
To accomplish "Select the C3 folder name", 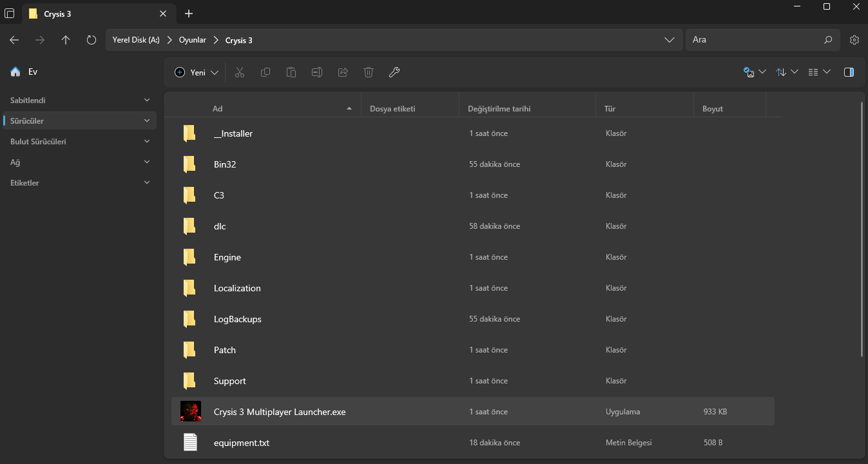I will (219, 195).
